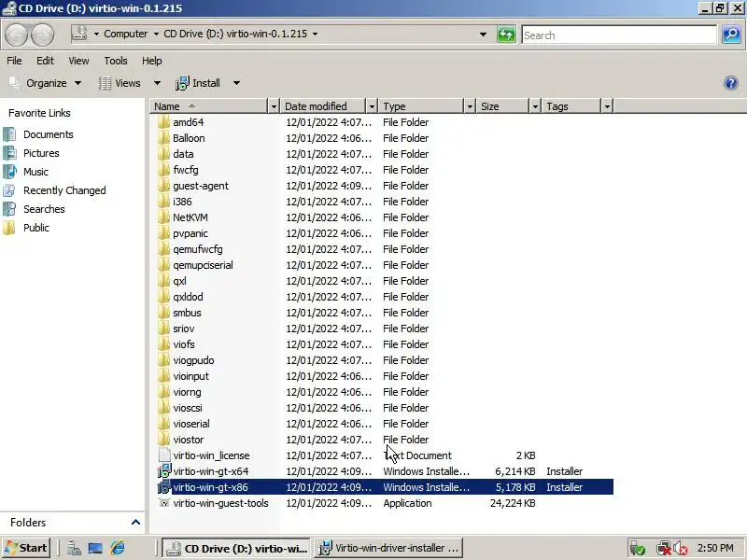Viewport: 747px width, 560px height.
Task: Click the Back navigation arrow
Action: (x=16, y=35)
